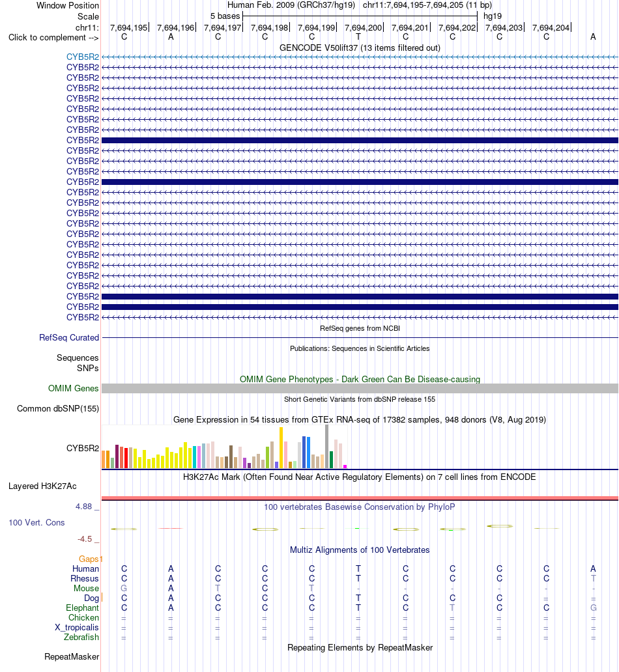The image size is (619, 672).
Task: Click the small magenta bar ending GTEx chart
Action: coord(345,466)
